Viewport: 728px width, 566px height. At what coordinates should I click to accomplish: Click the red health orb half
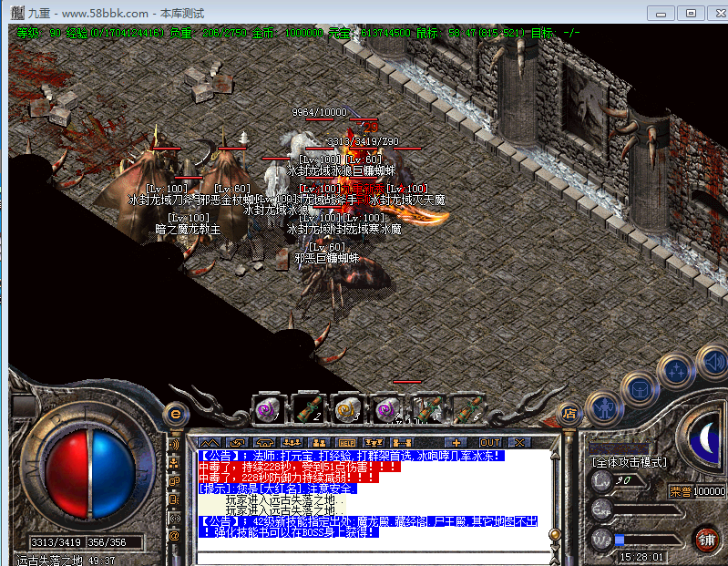click(x=67, y=473)
